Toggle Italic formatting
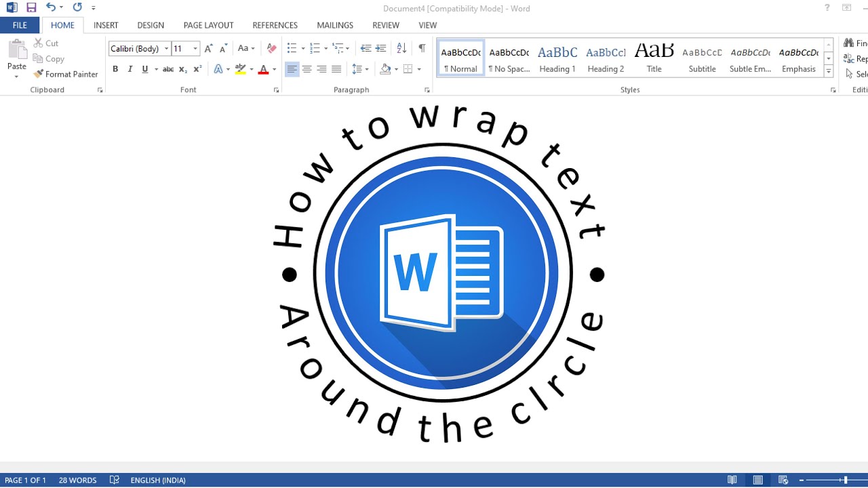 click(130, 69)
